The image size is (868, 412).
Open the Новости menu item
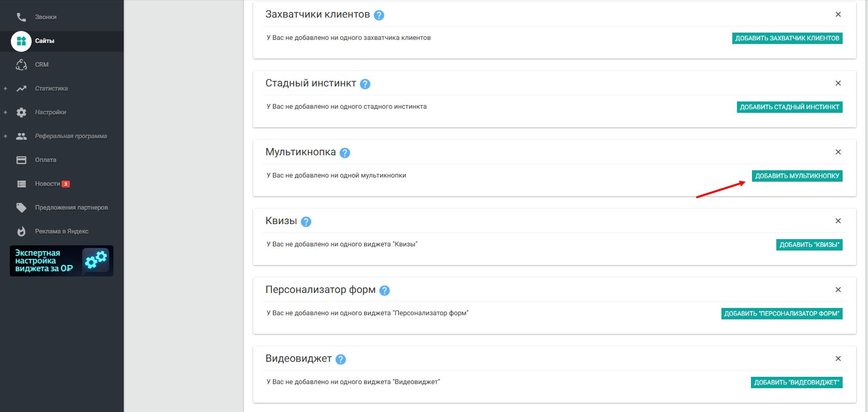pos(48,184)
